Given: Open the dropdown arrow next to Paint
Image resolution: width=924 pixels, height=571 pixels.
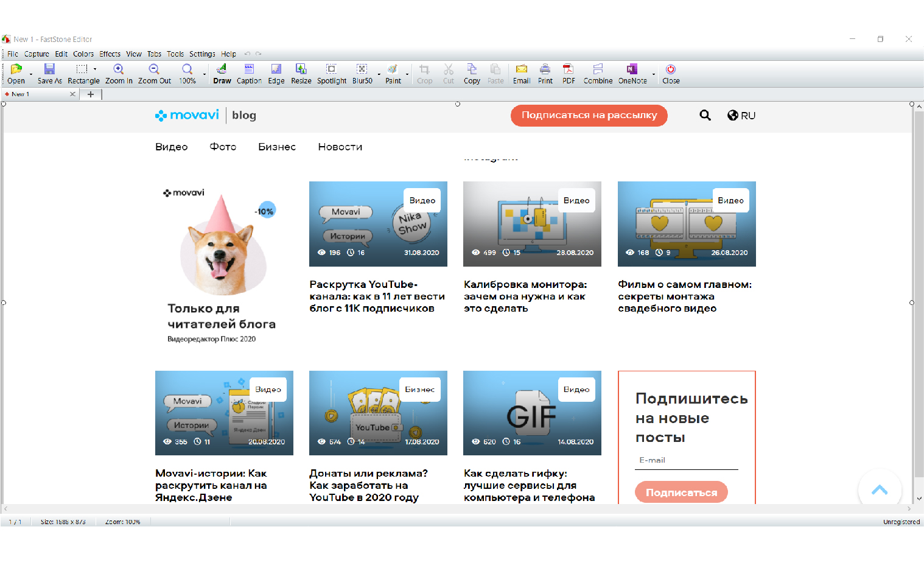Looking at the screenshot, I should (407, 74).
